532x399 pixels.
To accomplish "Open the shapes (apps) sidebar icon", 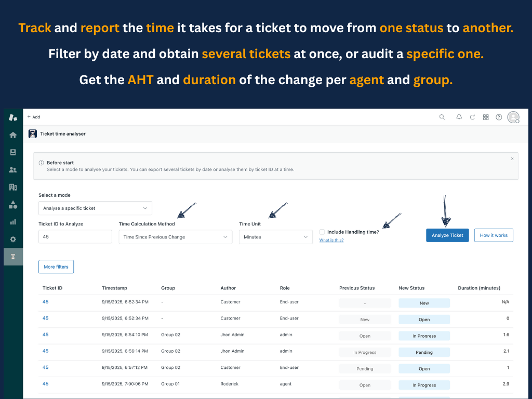I will point(13,205).
